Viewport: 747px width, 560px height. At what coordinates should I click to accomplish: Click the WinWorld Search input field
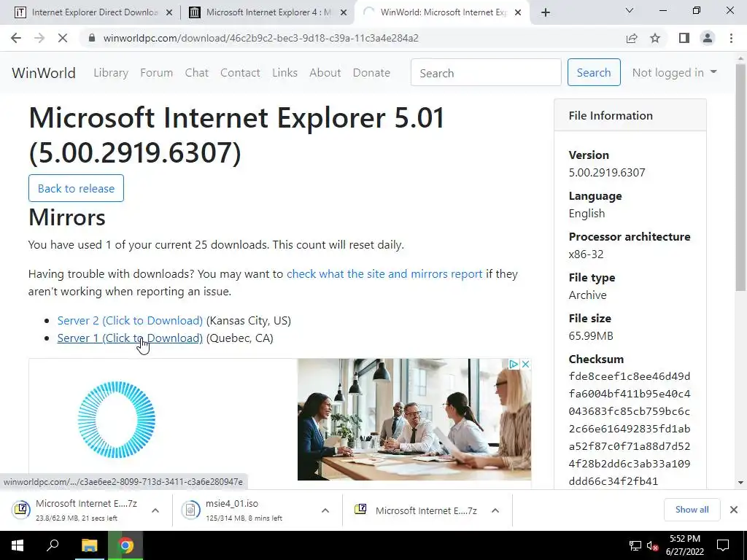(486, 73)
